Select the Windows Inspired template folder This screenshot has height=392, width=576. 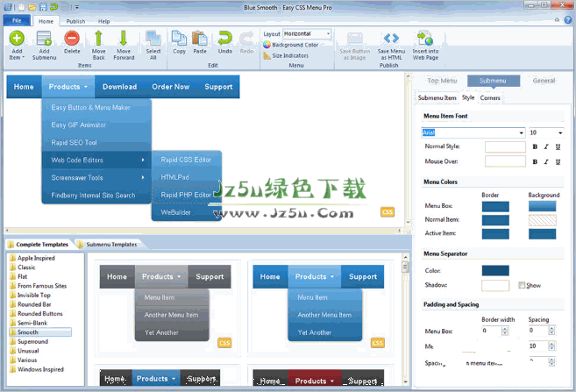[40, 369]
